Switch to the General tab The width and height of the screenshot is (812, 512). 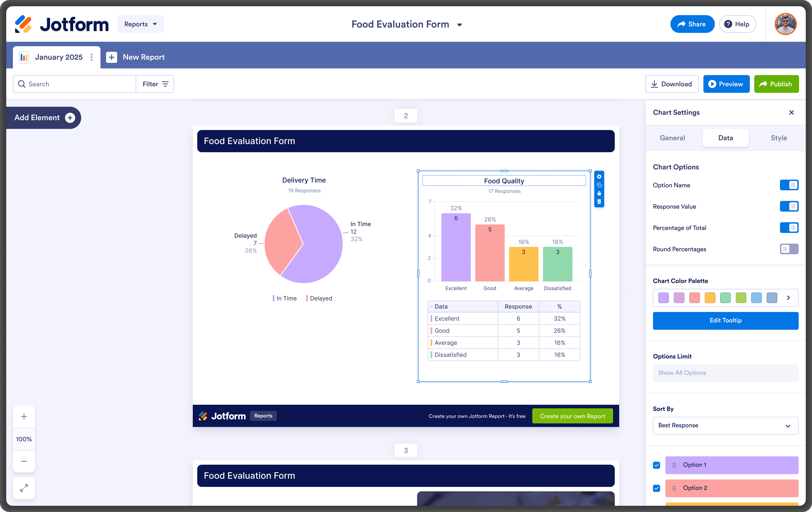coord(672,138)
